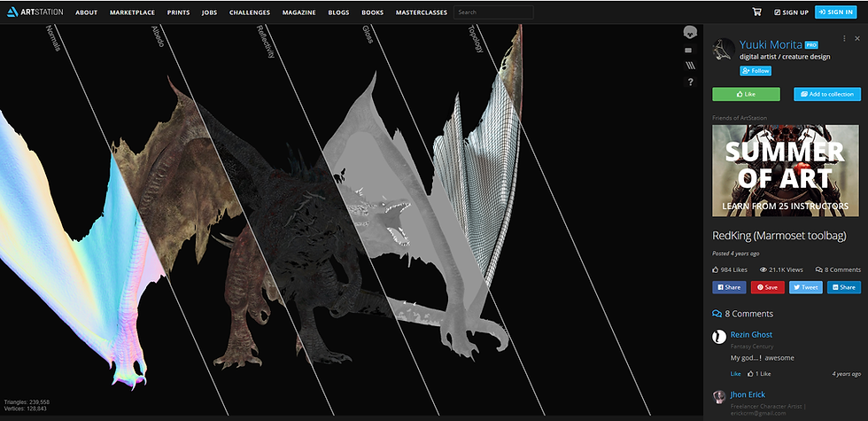Click the Normals channel label
The width and height of the screenshot is (868, 421).
pyautogui.click(x=52, y=38)
